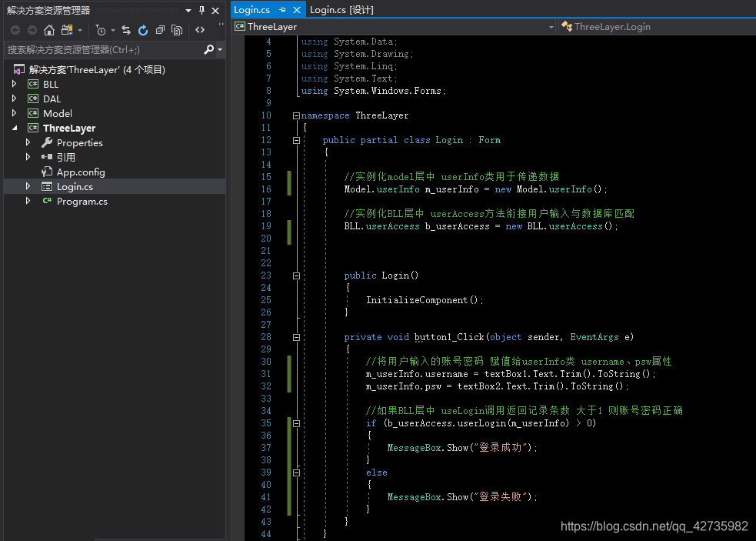The width and height of the screenshot is (756, 541).
Task: Expand the Properties folder
Action: tap(28, 142)
